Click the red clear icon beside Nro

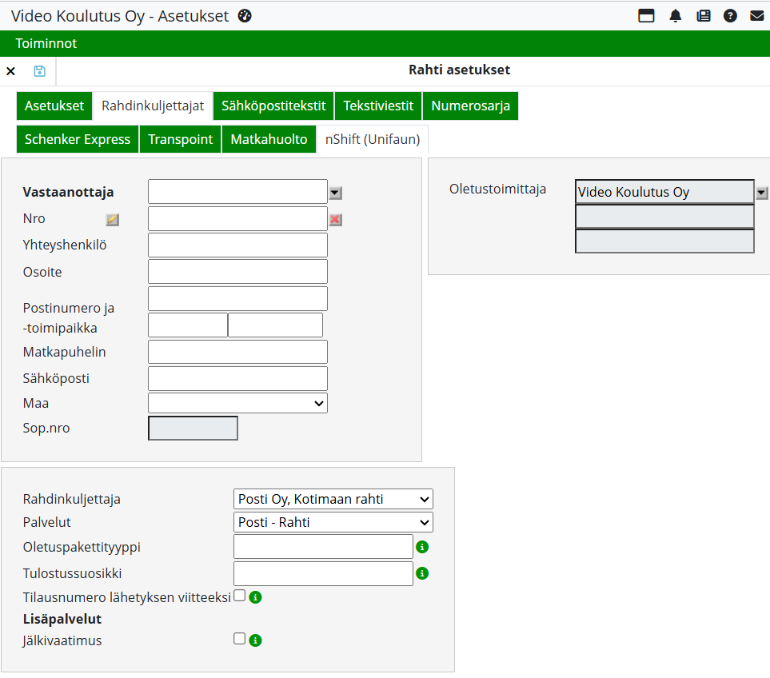coord(336,219)
